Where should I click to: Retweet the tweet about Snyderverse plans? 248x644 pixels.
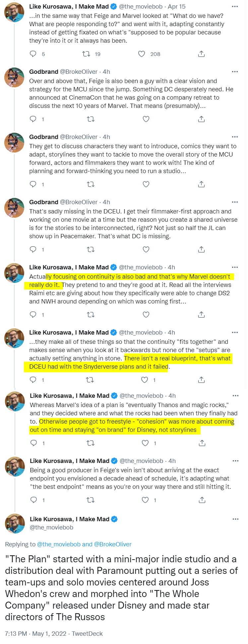point(90,380)
